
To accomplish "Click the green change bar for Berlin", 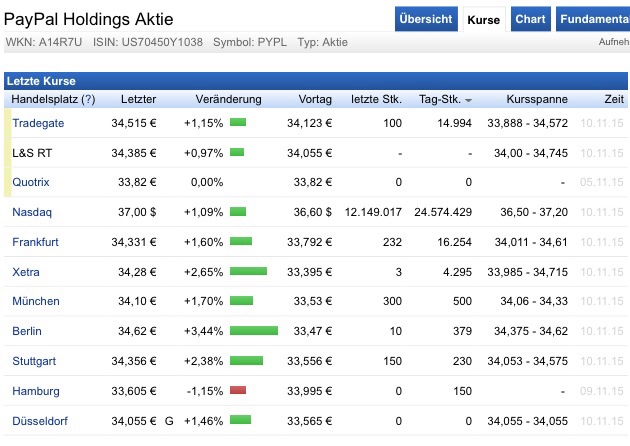I will (x=253, y=331).
